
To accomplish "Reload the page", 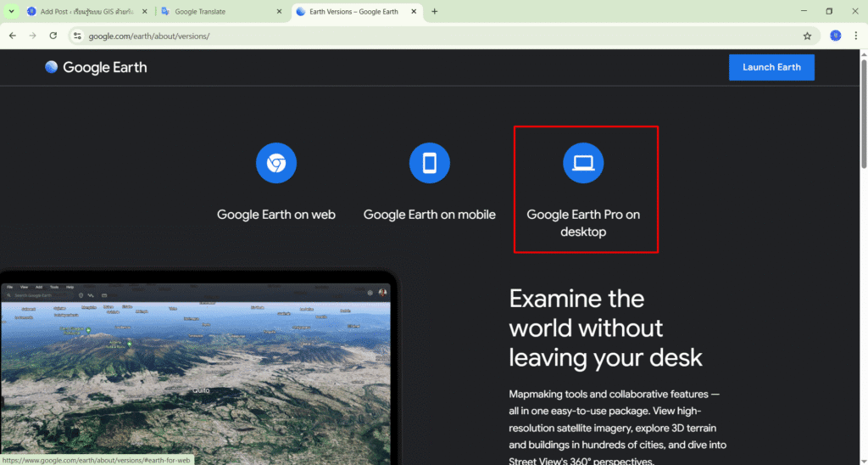I will coord(53,36).
